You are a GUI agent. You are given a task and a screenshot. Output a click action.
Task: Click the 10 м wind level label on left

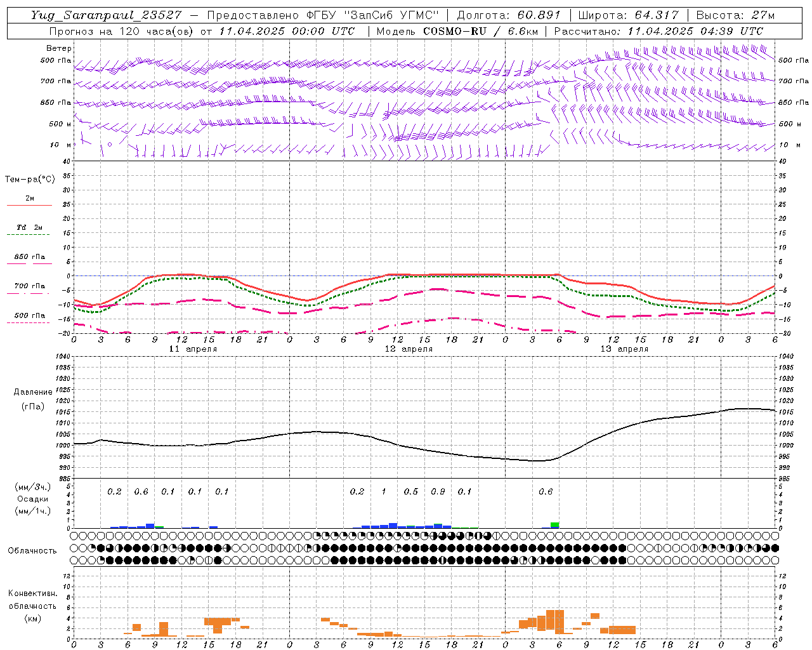[60, 145]
